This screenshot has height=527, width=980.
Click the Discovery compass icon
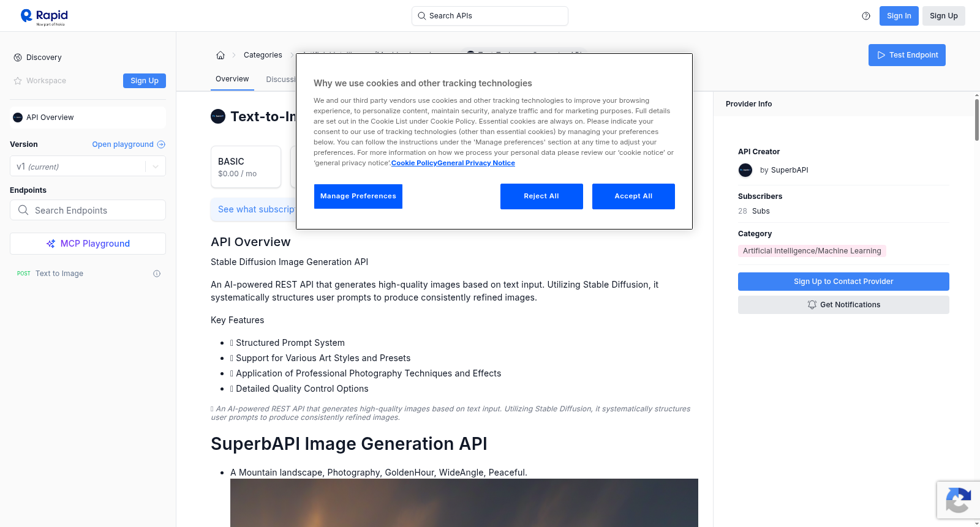coord(18,58)
